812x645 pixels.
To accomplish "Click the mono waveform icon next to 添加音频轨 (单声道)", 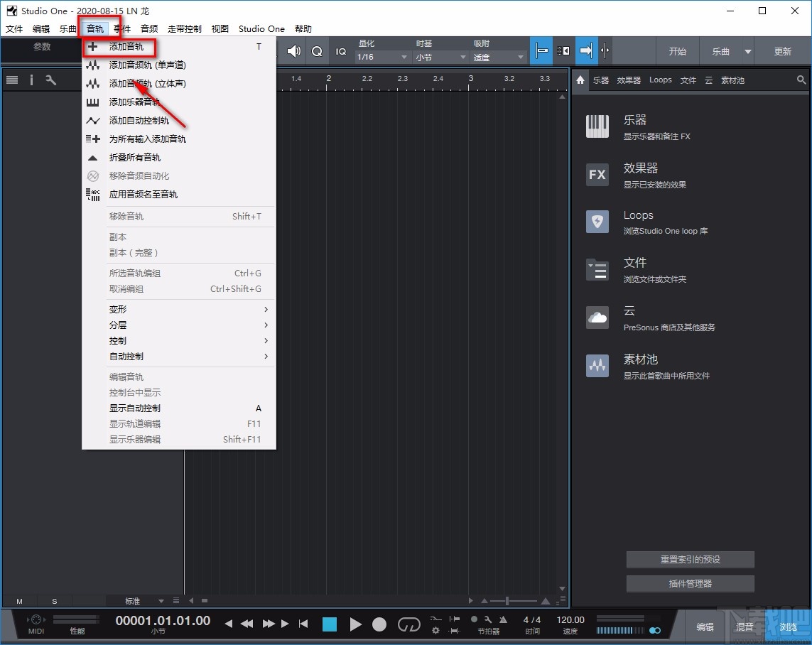I will pyautogui.click(x=92, y=65).
